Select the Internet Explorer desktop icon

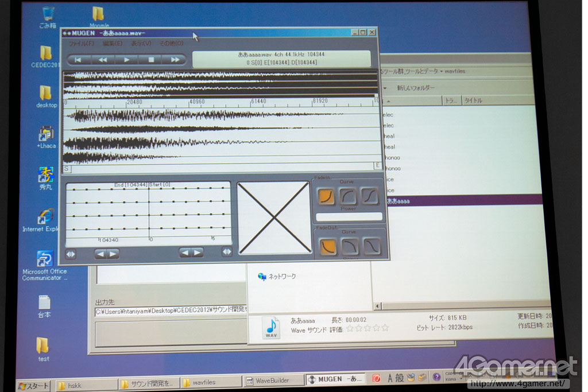point(41,220)
